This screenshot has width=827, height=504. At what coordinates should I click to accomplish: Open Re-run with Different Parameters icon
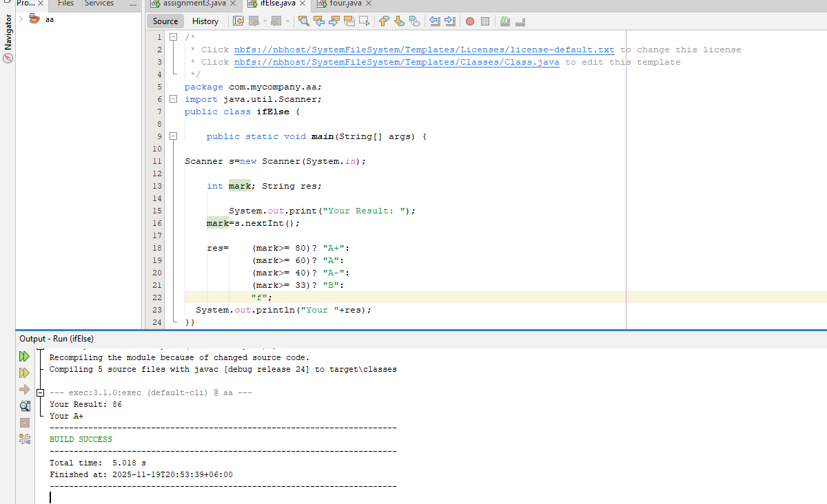(x=25, y=372)
